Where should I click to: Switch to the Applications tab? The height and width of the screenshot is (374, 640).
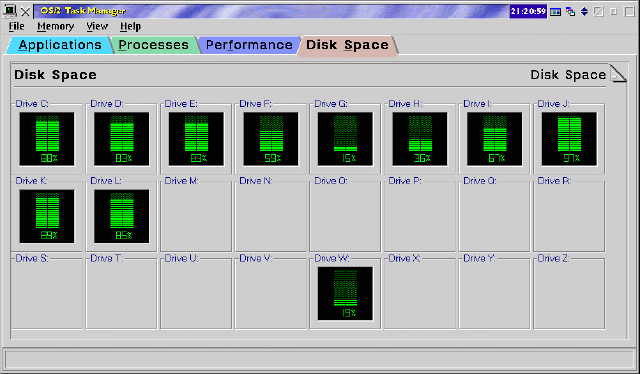[x=60, y=45]
